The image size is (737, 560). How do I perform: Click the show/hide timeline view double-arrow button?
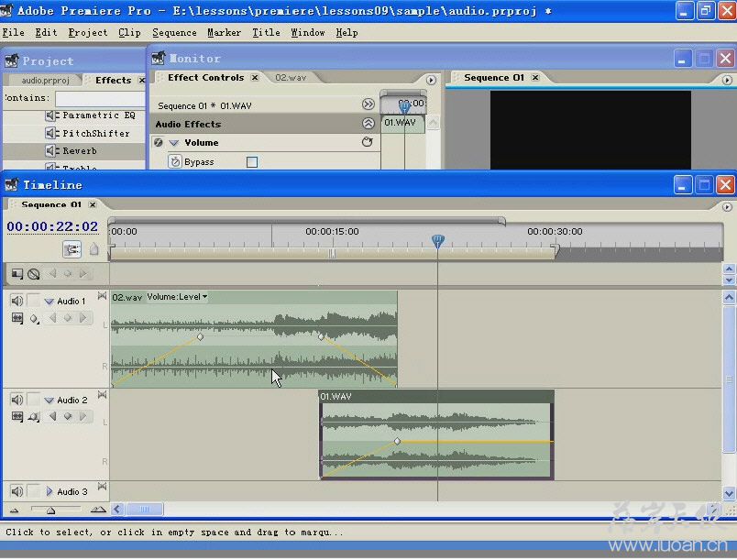[368, 104]
